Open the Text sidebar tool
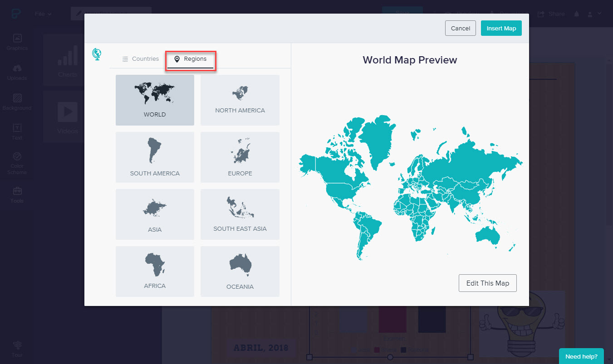 point(17,131)
